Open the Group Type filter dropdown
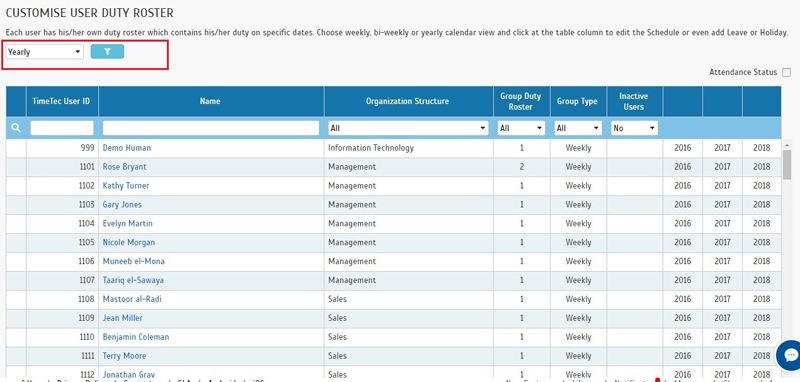The height and width of the screenshot is (382, 800). (x=578, y=128)
